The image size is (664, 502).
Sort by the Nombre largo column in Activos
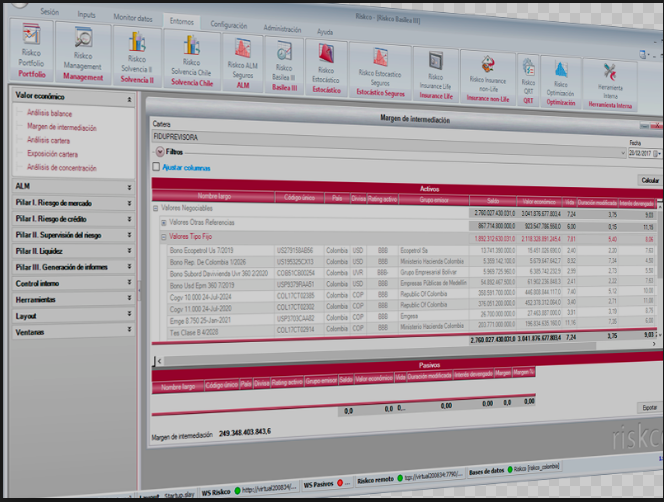pyautogui.click(x=214, y=196)
